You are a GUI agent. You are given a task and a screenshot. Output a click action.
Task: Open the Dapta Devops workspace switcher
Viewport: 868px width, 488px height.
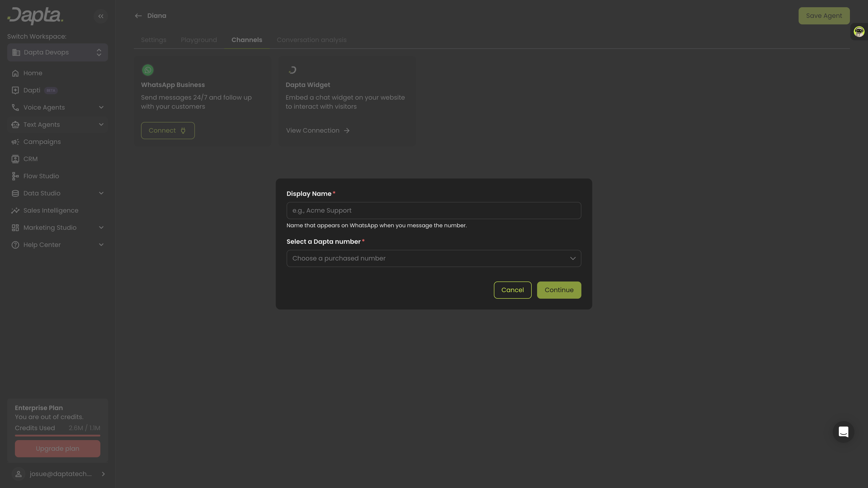coord(58,53)
